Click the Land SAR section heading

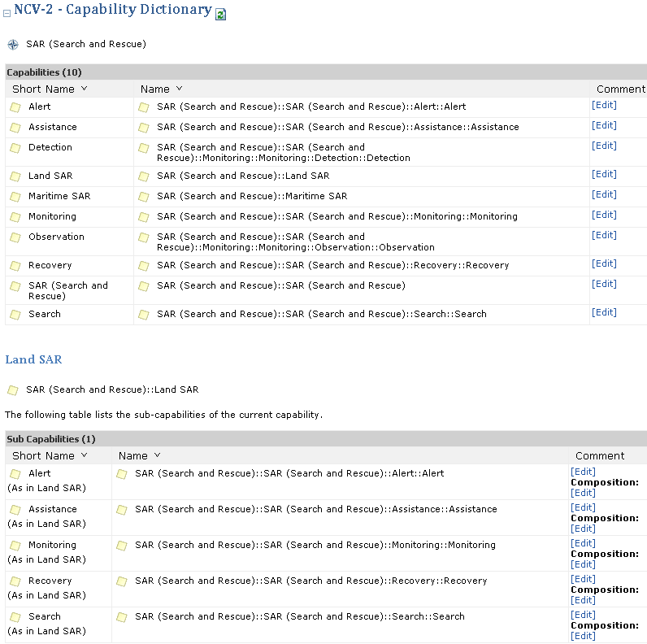(33, 359)
